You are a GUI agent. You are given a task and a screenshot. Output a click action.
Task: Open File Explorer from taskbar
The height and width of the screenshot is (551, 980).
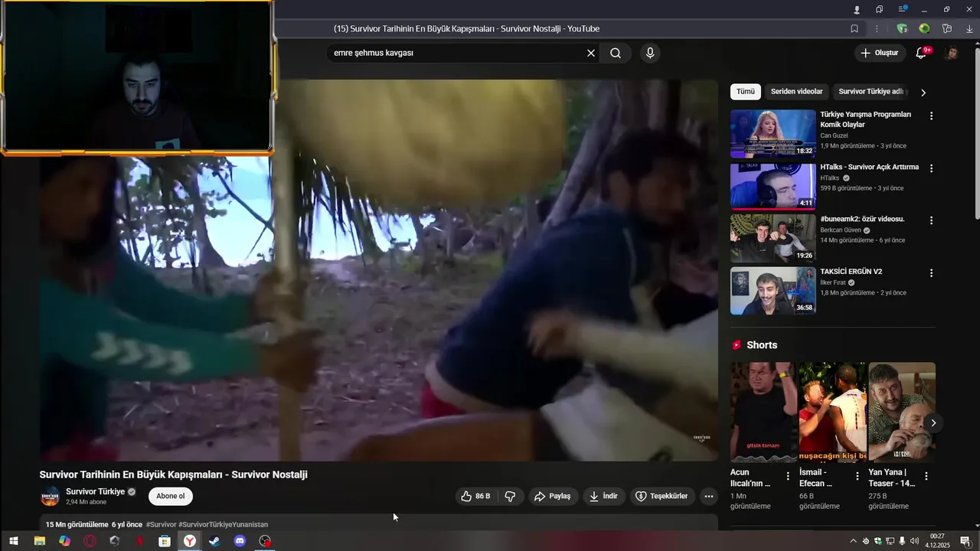[39, 541]
